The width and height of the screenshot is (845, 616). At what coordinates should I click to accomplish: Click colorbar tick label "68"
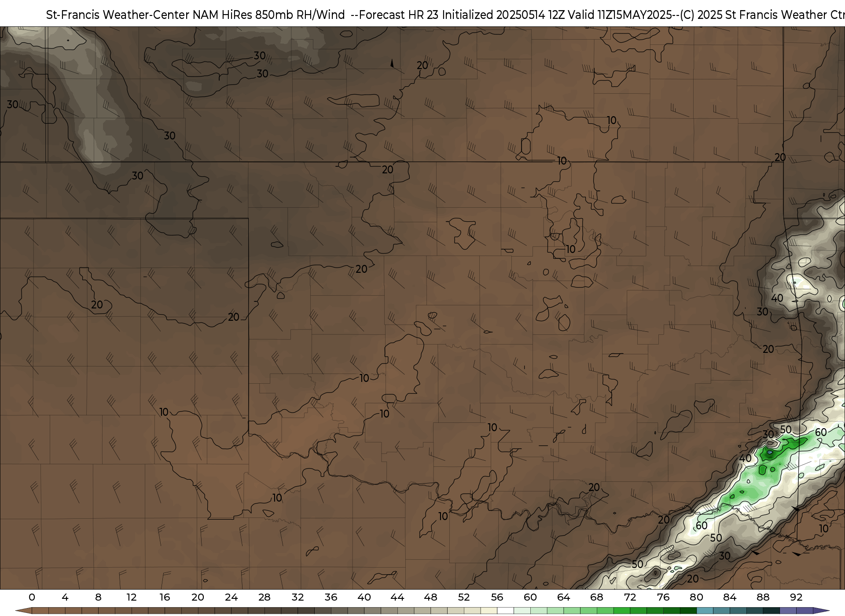point(597,598)
